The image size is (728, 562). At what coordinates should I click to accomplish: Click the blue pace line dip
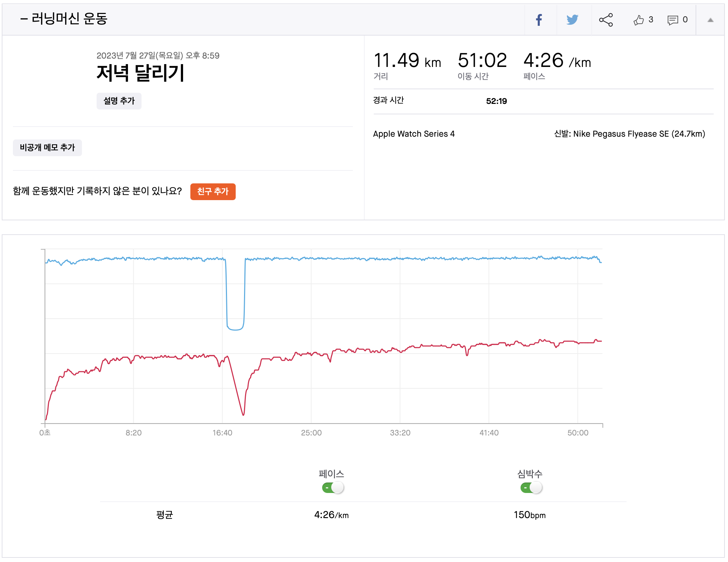[x=235, y=329]
